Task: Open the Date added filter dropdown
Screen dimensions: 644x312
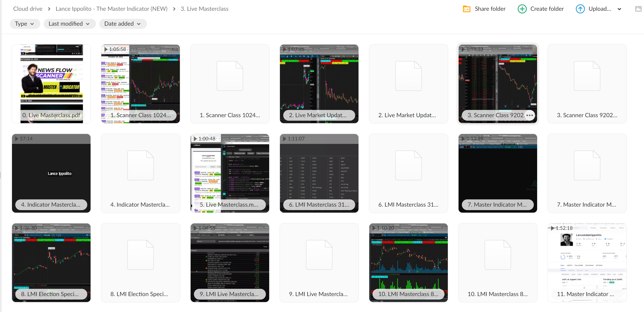Action: tap(123, 24)
